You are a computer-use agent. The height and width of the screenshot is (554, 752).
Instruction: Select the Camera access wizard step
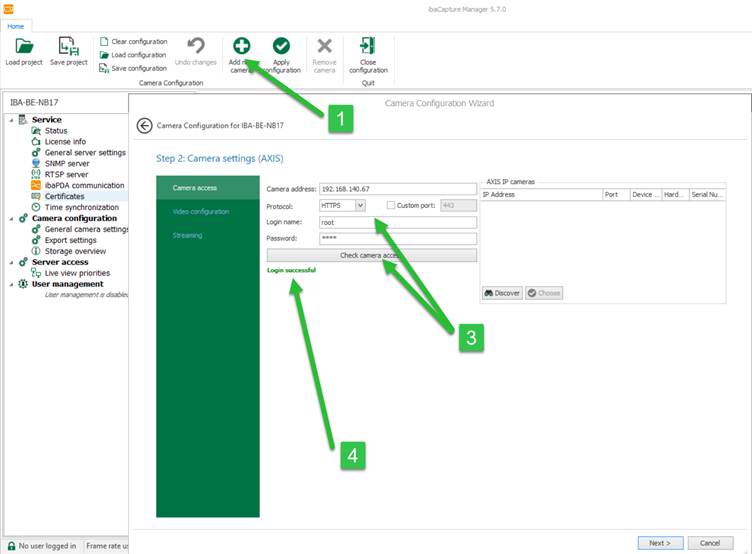point(208,188)
